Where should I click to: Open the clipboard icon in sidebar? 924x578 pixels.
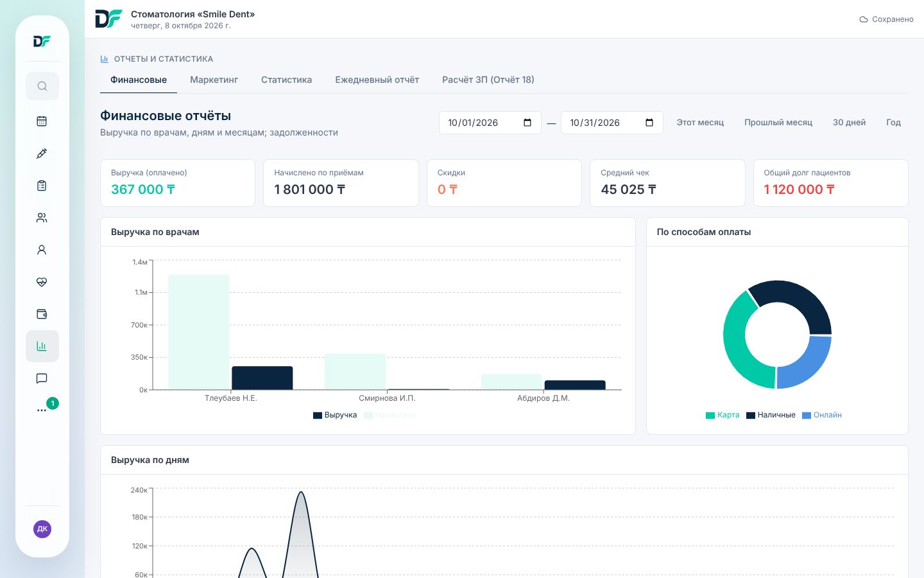point(42,186)
